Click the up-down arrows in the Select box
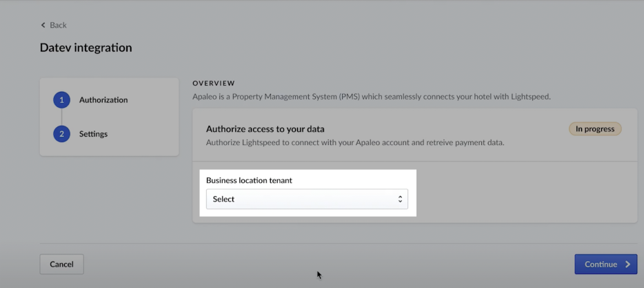Image resolution: width=644 pixels, height=288 pixels. [400, 200]
